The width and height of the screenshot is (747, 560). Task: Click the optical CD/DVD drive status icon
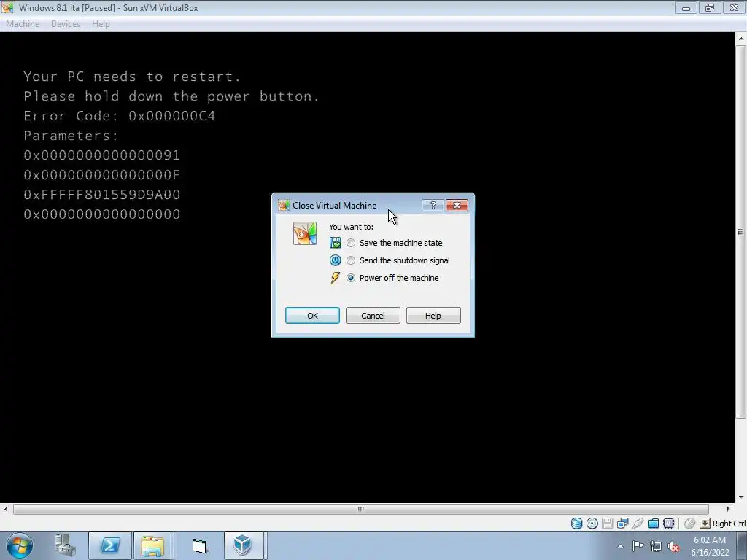click(x=592, y=524)
